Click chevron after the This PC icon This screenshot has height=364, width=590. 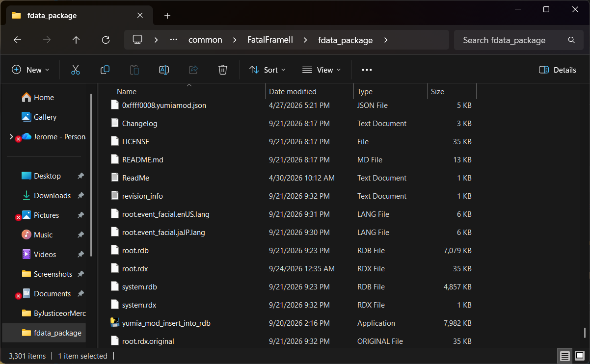pos(156,40)
